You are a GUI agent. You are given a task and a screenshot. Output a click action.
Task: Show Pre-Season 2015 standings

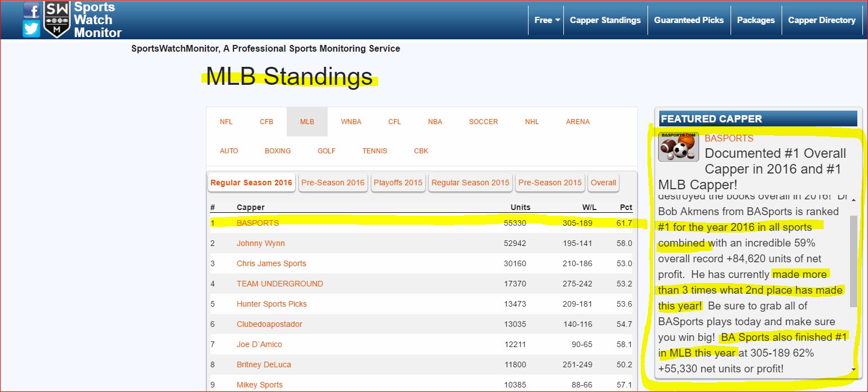coord(550,183)
